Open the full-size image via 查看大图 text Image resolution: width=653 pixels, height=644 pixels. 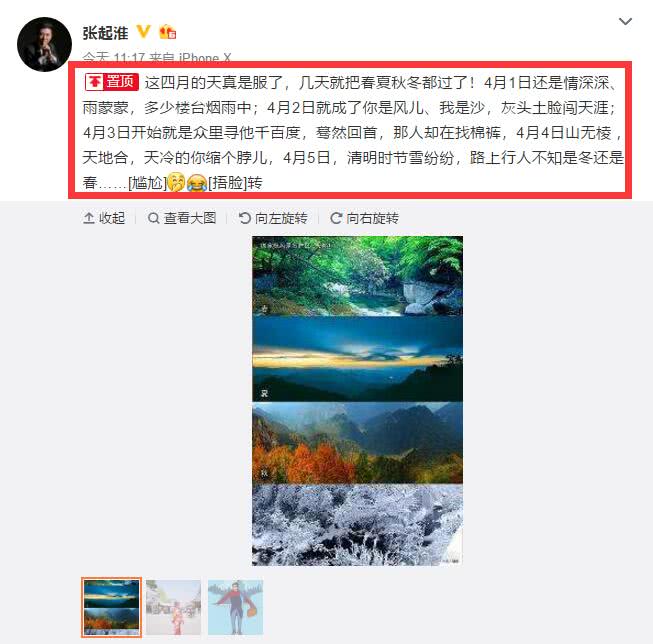pyautogui.click(x=190, y=218)
